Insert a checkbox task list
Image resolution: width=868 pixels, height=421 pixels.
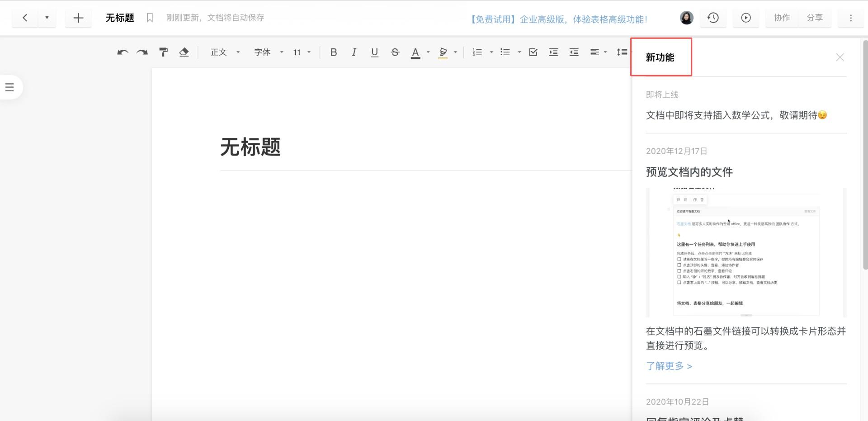[533, 52]
